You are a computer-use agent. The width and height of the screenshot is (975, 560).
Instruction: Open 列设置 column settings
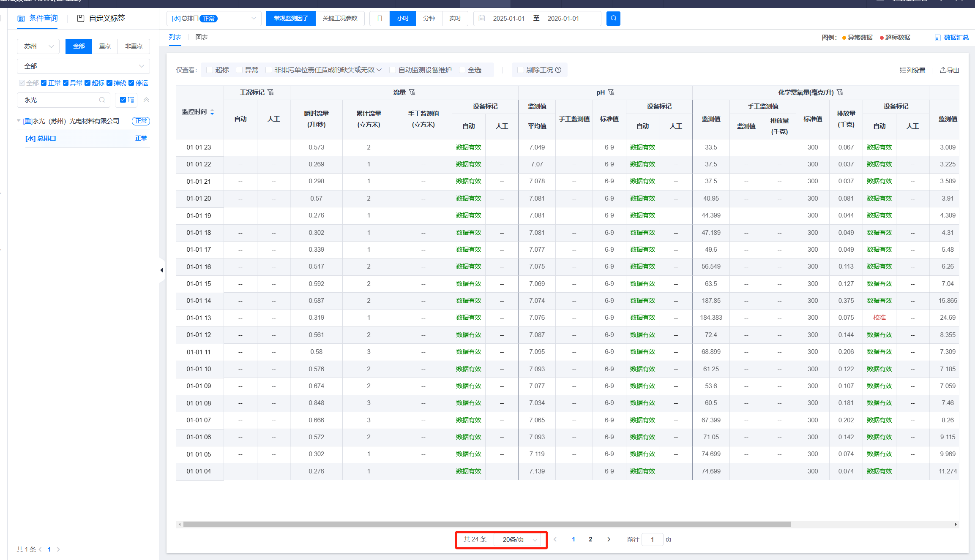(912, 70)
